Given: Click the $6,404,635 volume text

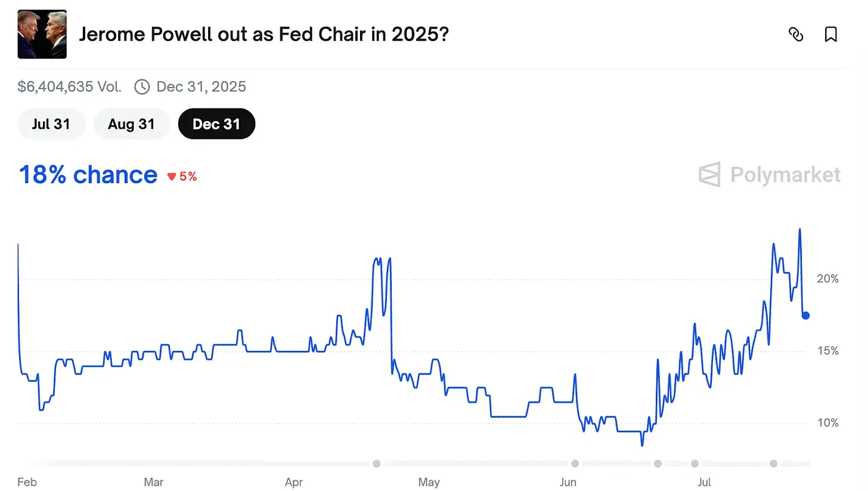Looking at the screenshot, I should (x=69, y=87).
